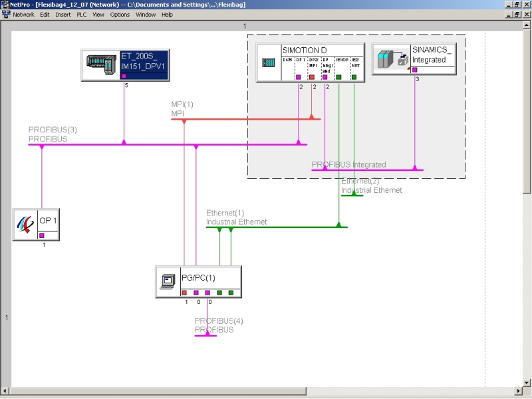
Task: Select the IE1/OP green interface port
Action: pyautogui.click(x=338, y=77)
